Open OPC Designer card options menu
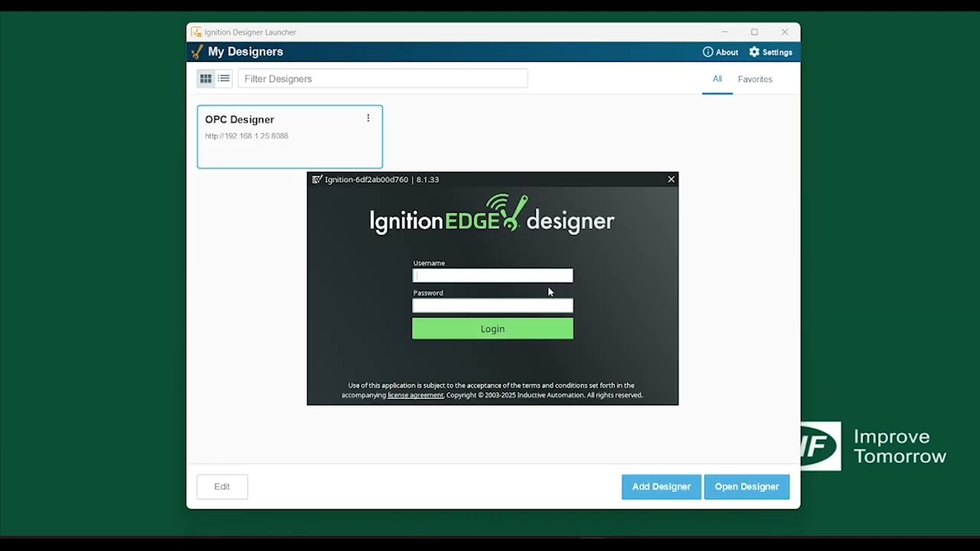The image size is (980, 551). (x=368, y=119)
